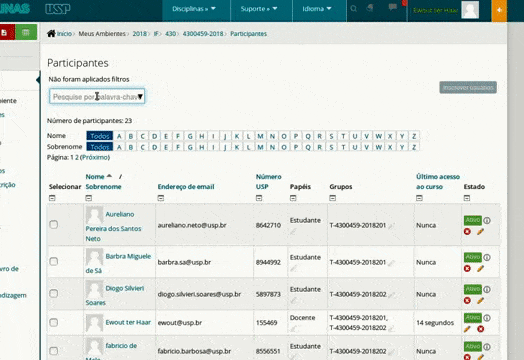Sort by Sobrenome column header
The width and height of the screenshot is (524, 360).
click(x=103, y=187)
